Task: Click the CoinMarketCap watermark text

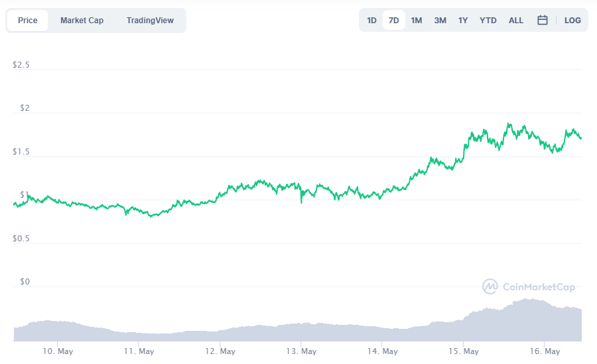Action: pyautogui.click(x=539, y=287)
